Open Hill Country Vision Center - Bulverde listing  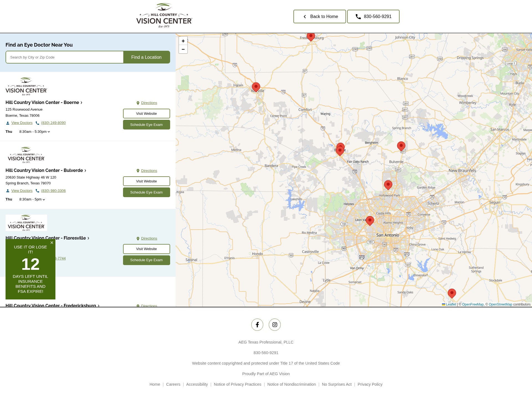[46, 171]
